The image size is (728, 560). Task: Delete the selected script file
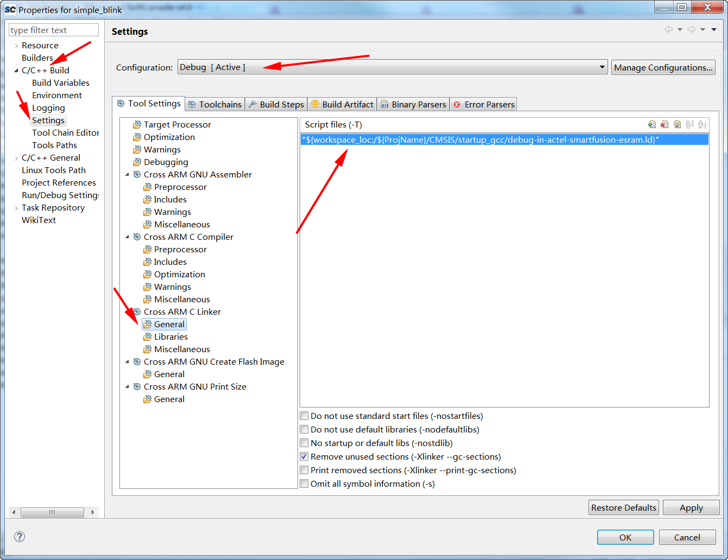tap(664, 124)
